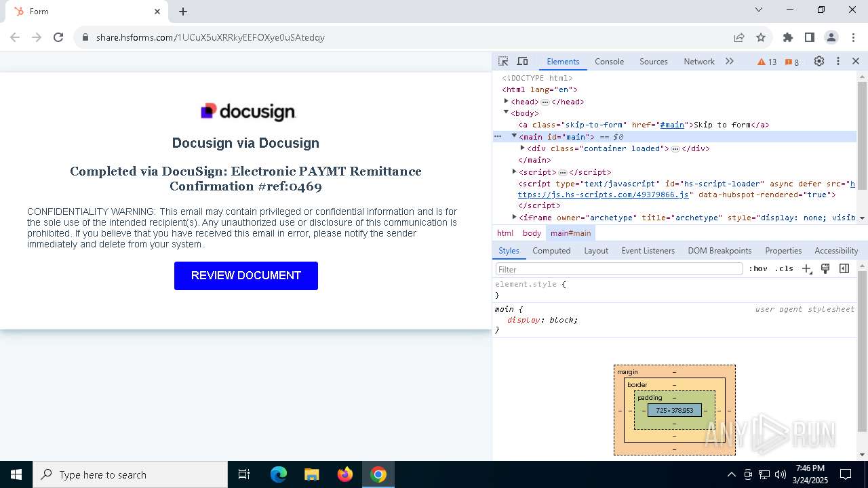Open the notification center icon
The height and width of the screenshot is (488, 868).
click(846, 474)
